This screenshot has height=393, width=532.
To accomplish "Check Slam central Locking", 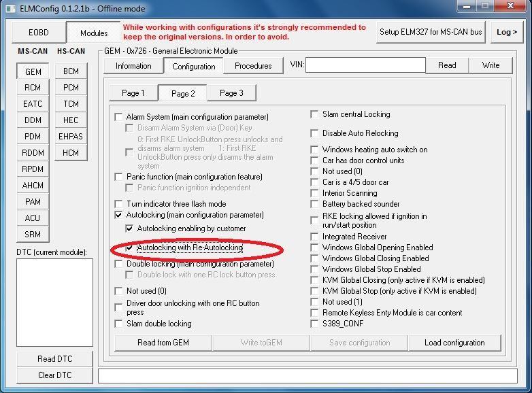I will click(x=314, y=114).
